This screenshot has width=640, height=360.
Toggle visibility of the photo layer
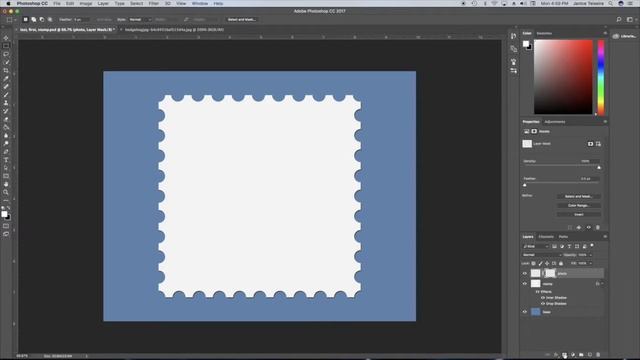525,273
